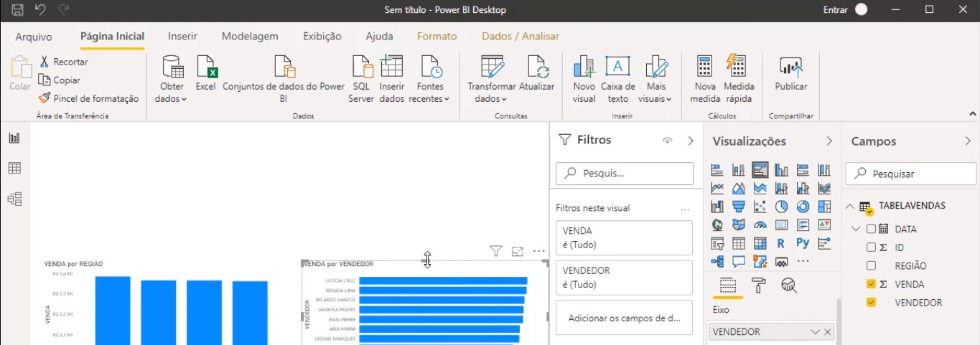Open Fontes recentes dropdown
This screenshot has width=980, height=345.
429,79
